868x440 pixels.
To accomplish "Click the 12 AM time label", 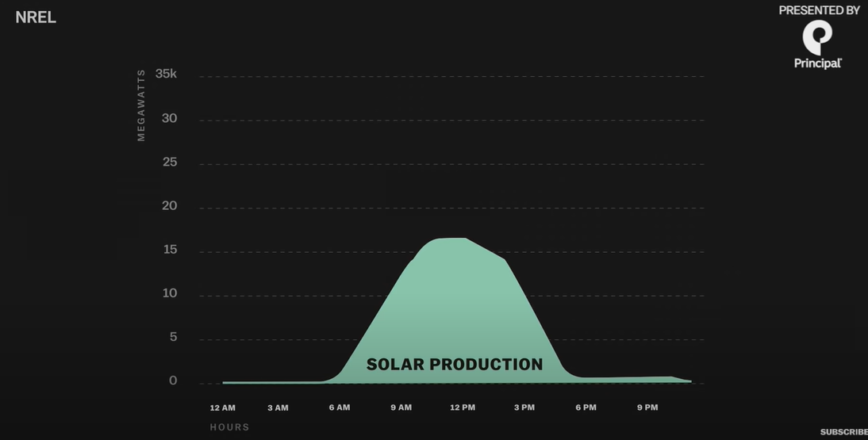I will click(222, 408).
